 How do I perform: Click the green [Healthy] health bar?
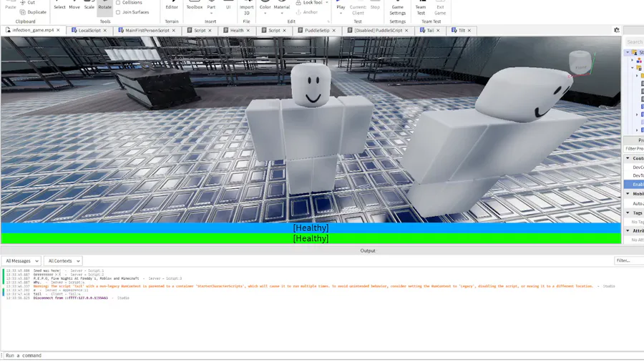pyautogui.click(x=311, y=238)
